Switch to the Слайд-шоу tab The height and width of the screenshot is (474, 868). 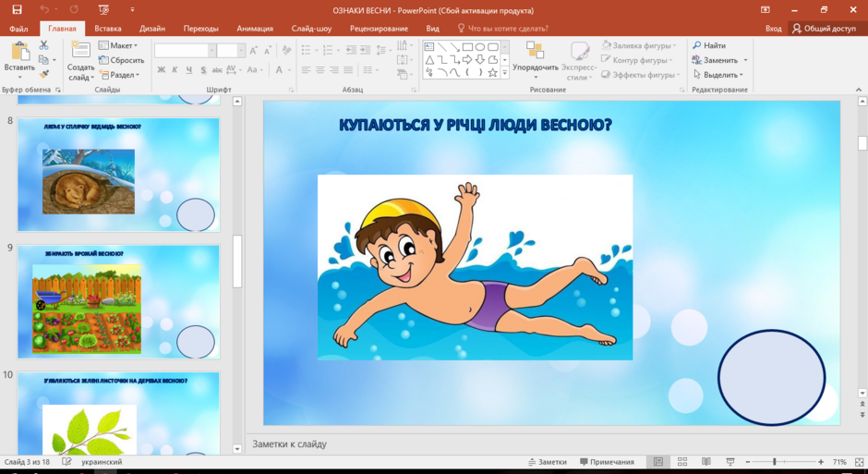pos(312,29)
